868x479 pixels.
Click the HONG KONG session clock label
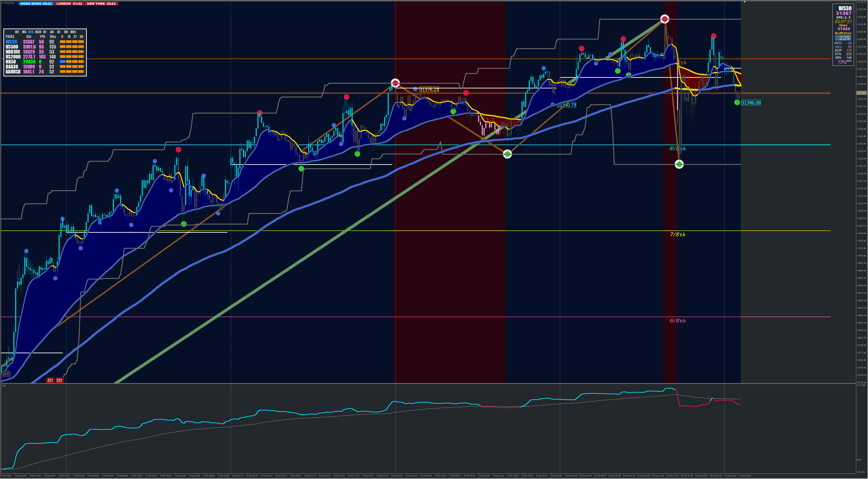tap(36, 3)
